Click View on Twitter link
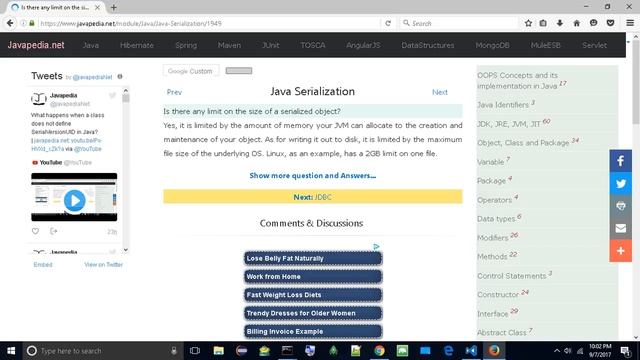 (x=104, y=264)
